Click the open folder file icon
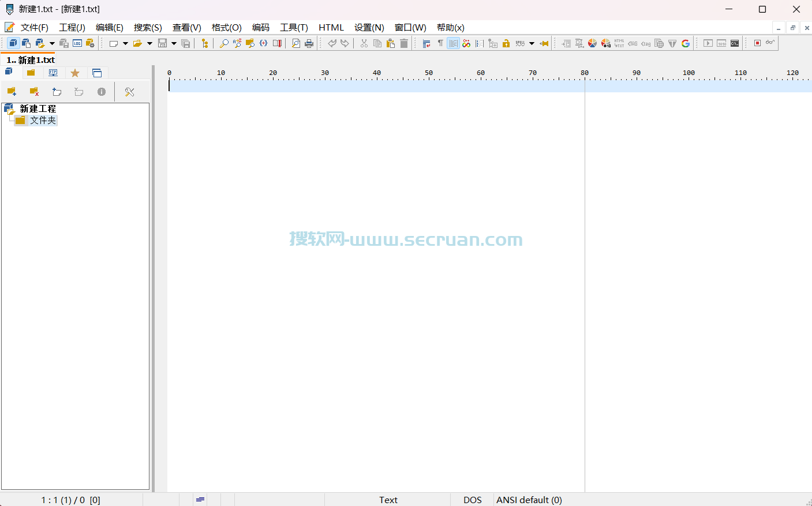812x506 pixels. [x=137, y=43]
